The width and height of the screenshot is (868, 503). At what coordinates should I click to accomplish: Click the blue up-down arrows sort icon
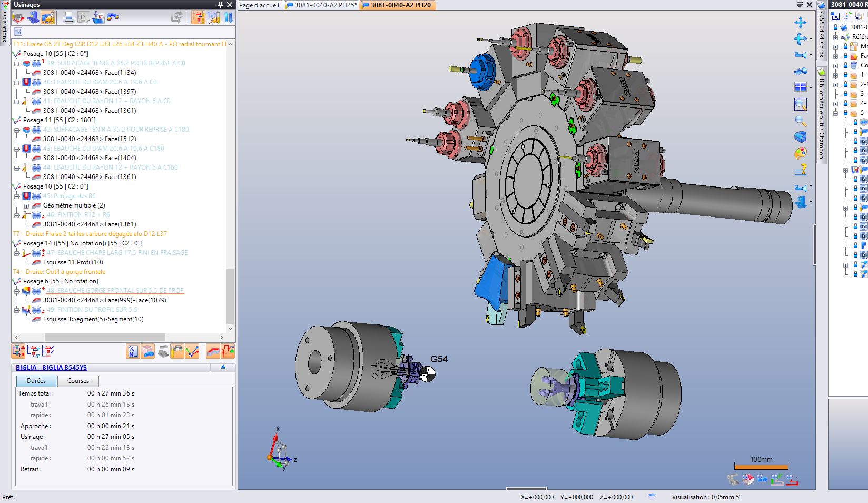coord(228,18)
